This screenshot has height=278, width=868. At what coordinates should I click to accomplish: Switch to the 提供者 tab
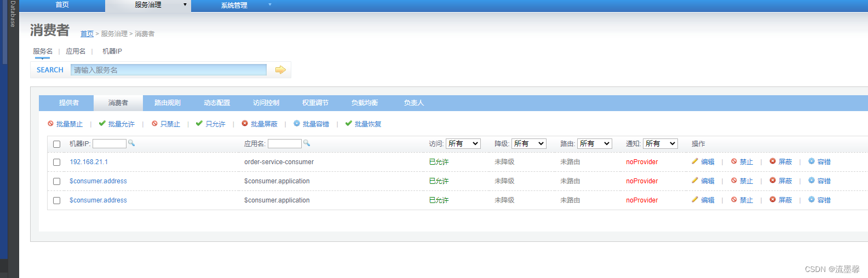click(x=69, y=103)
